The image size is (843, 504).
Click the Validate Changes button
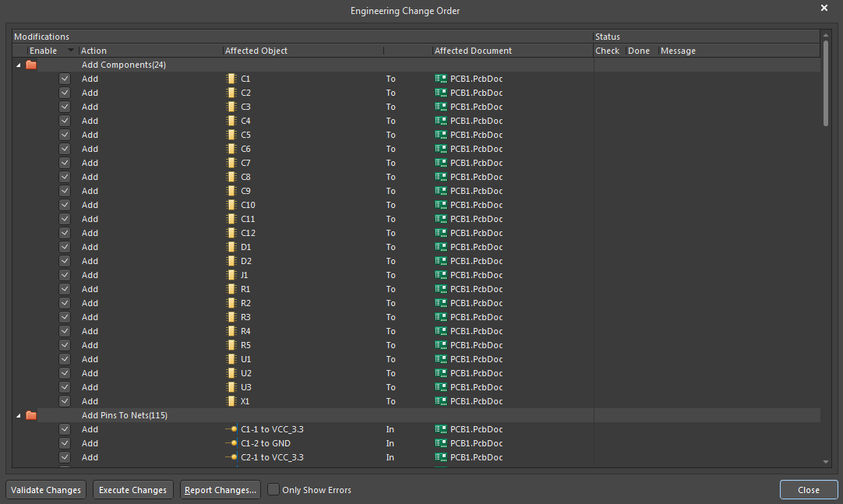46,490
